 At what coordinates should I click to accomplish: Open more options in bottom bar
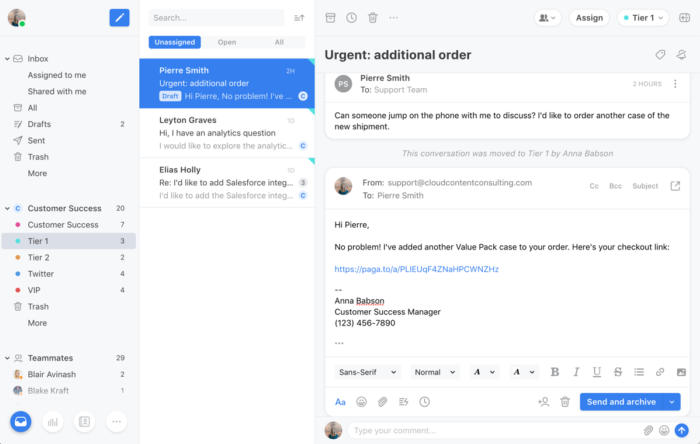tap(117, 422)
